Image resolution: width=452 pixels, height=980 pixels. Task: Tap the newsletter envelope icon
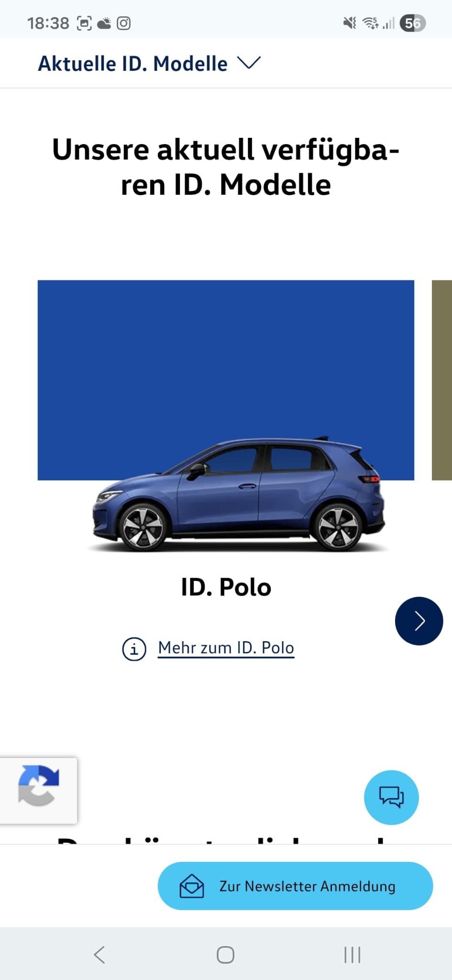pyautogui.click(x=192, y=886)
